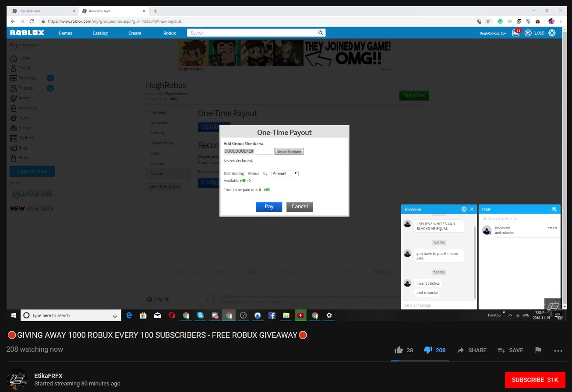The width and height of the screenshot is (572, 392).
Task: Cancel the One-Time Payout dialog
Action: tap(300, 206)
